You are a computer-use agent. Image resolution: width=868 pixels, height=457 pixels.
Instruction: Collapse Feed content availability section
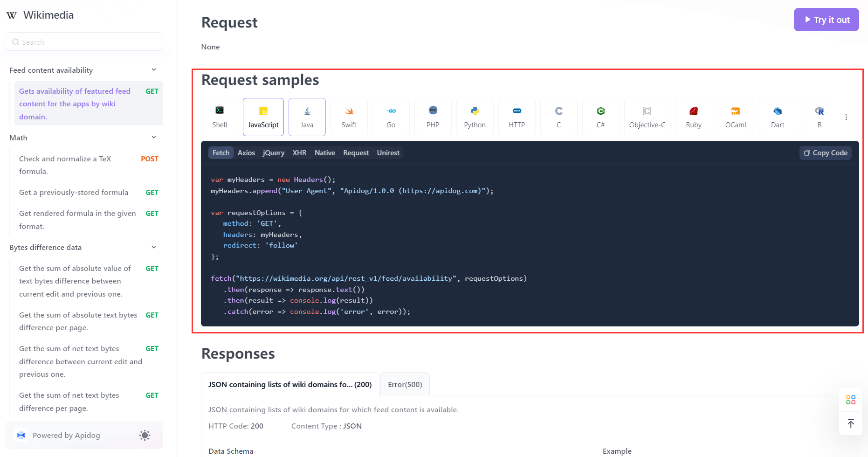click(154, 70)
